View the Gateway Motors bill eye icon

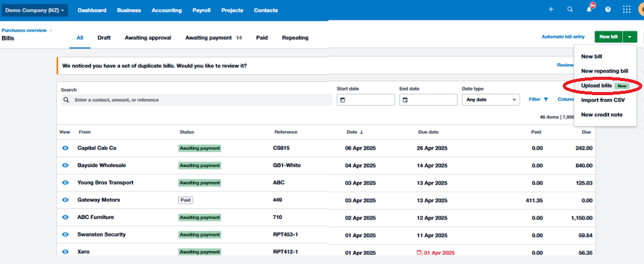(65, 200)
